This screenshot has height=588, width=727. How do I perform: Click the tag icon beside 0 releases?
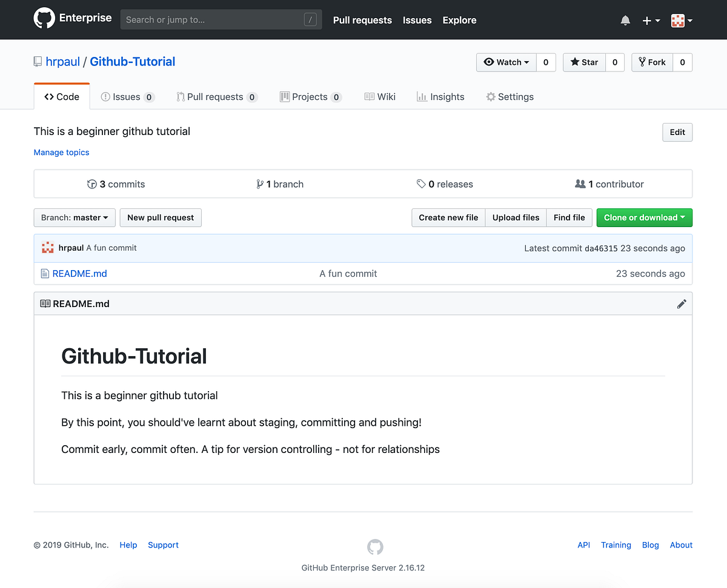[422, 183]
